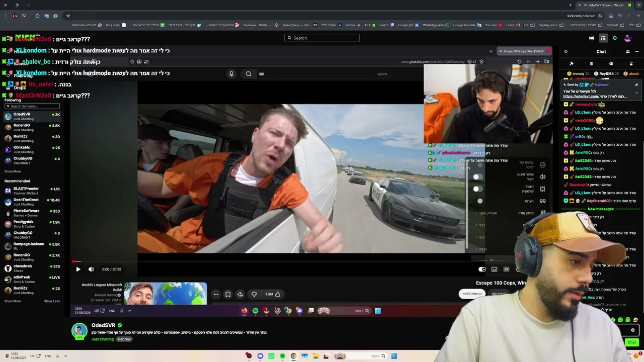This screenshot has height=362, width=644.
Task: Click the magnifier search icon in streamed browser
Action: click(249, 74)
